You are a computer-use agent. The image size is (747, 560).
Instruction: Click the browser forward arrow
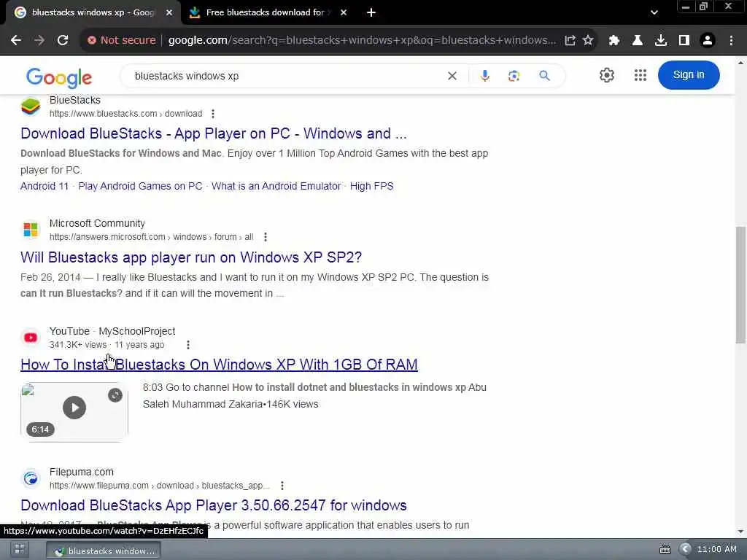coord(39,41)
